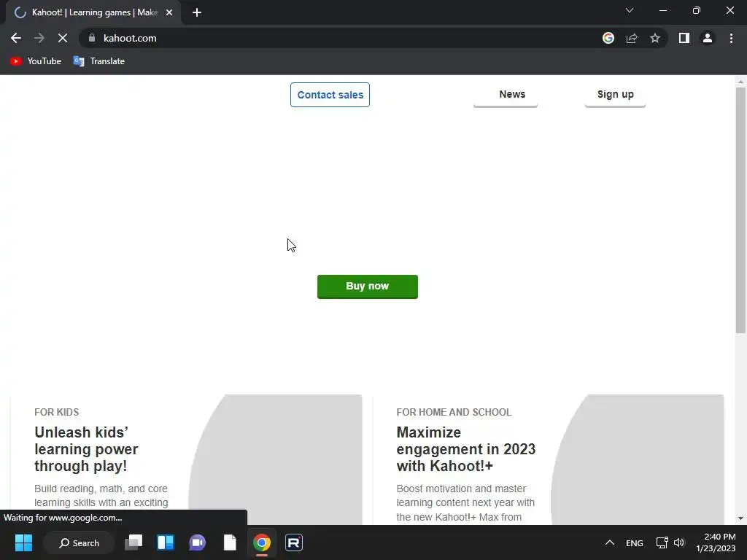Open the Chrome profile menu
Screen dimensions: 747x560
(x=708, y=38)
